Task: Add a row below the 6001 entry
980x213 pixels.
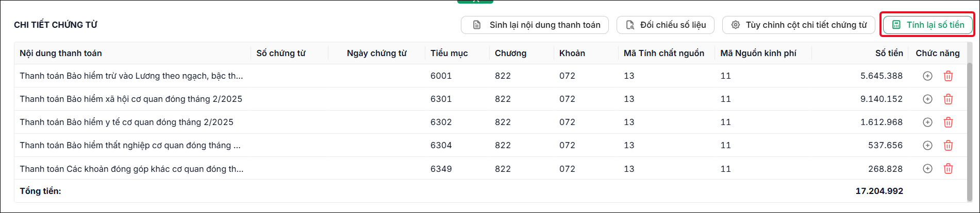Action: [927, 76]
